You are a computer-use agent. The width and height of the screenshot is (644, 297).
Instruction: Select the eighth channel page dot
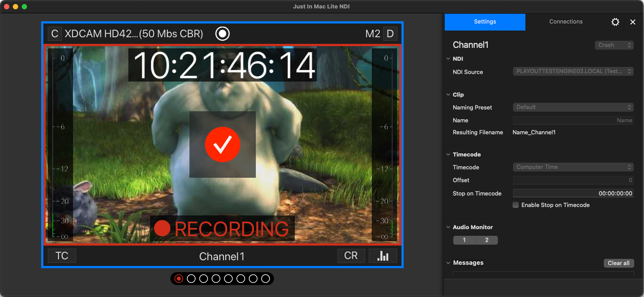(266, 278)
